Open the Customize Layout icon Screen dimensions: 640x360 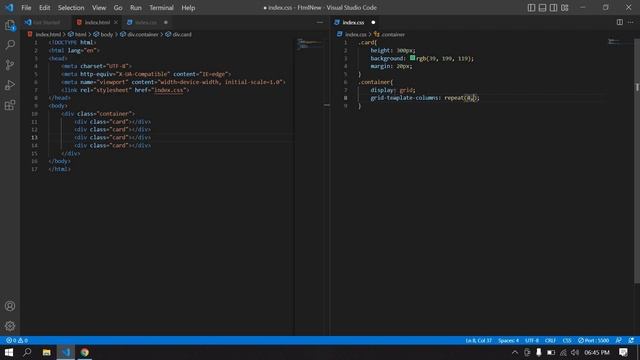[564, 8]
